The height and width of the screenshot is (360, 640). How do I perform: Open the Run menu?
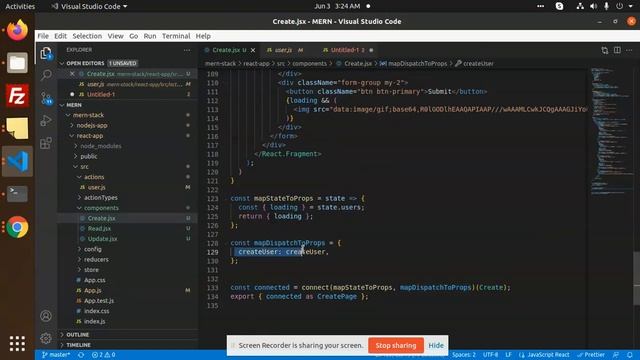[x=150, y=36]
